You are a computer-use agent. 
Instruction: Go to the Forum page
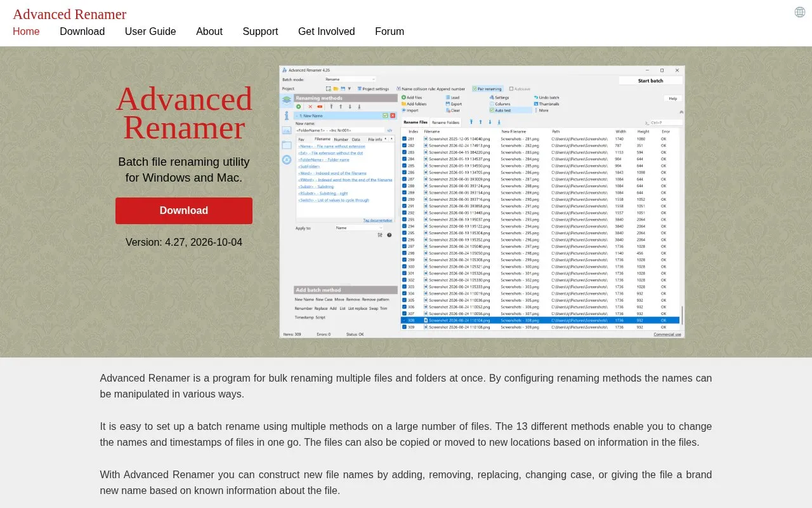pyautogui.click(x=390, y=31)
